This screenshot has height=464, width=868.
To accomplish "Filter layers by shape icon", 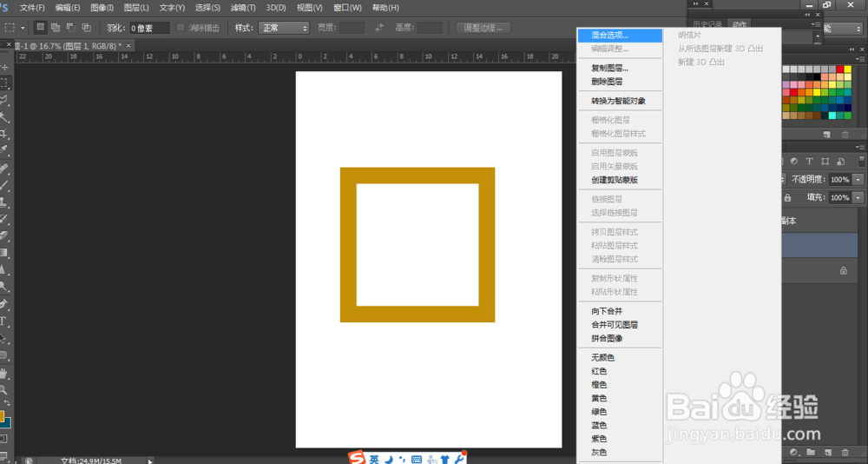I will tap(825, 162).
